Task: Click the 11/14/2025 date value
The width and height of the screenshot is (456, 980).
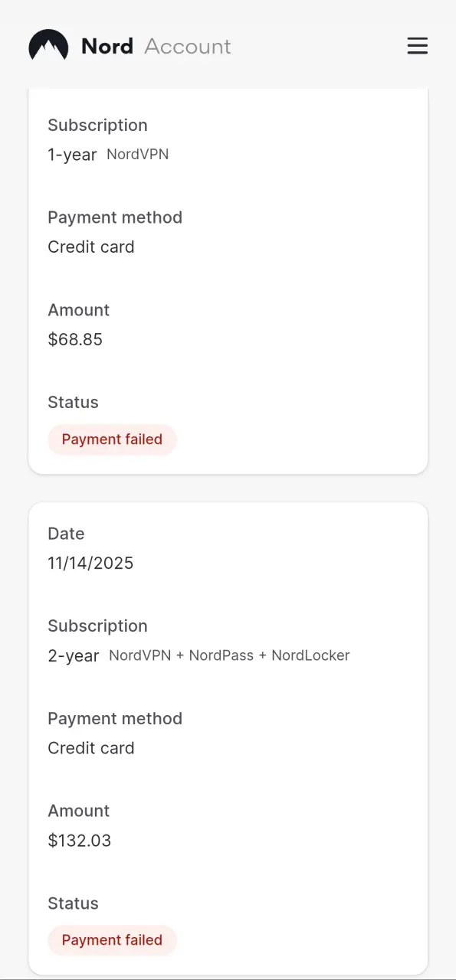Action: (x=90, y=563)
